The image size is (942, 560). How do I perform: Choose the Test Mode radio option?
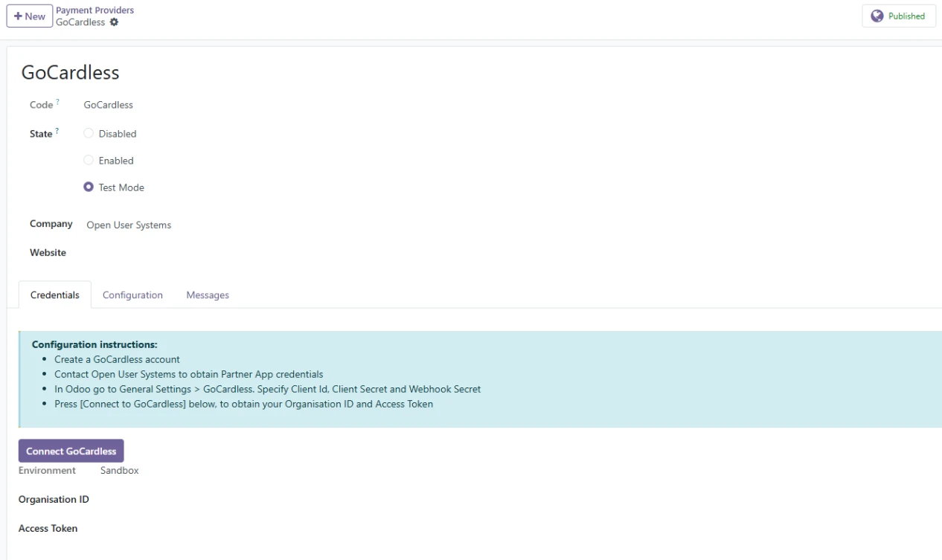pos(89,187)
